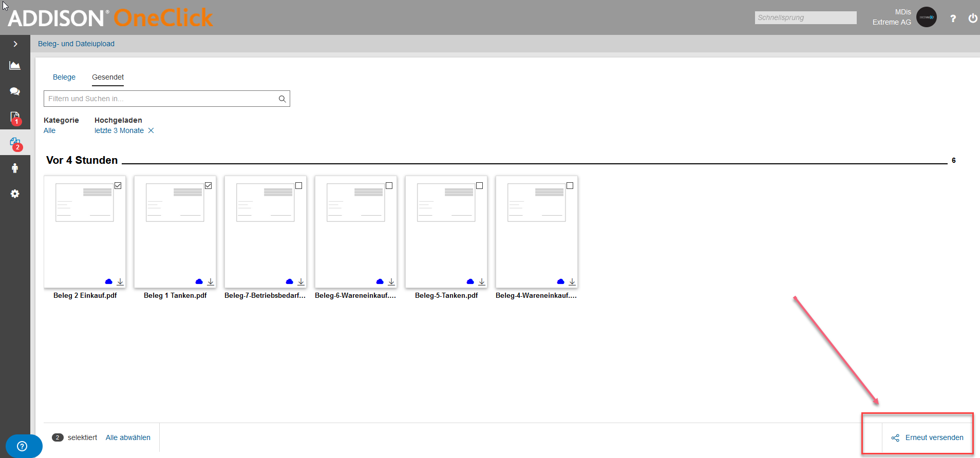Download Beleg 2 Einkauf.pdf via arrow icon
This screenshot has height=458, width=980.
(x=120, y=281)
